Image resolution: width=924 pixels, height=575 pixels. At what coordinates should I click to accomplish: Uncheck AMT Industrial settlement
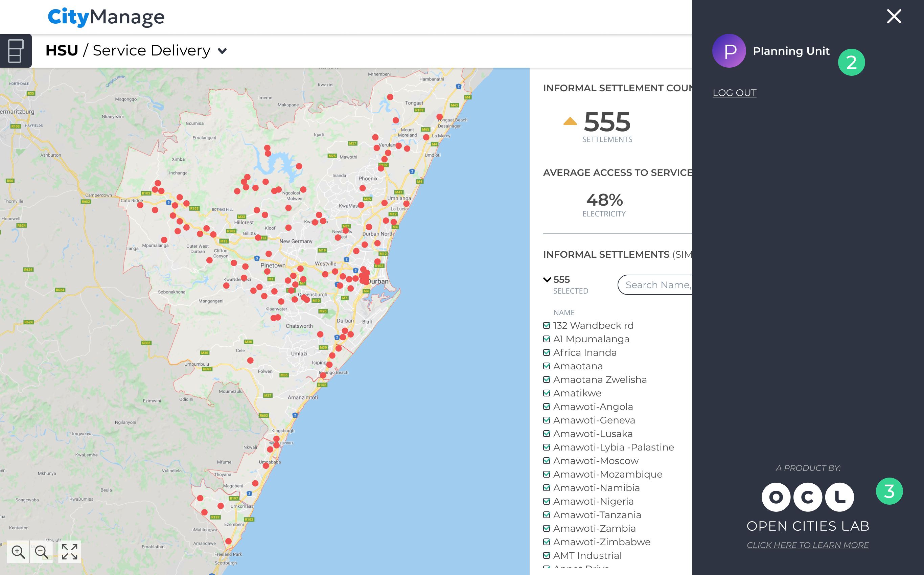click(547, 555)
